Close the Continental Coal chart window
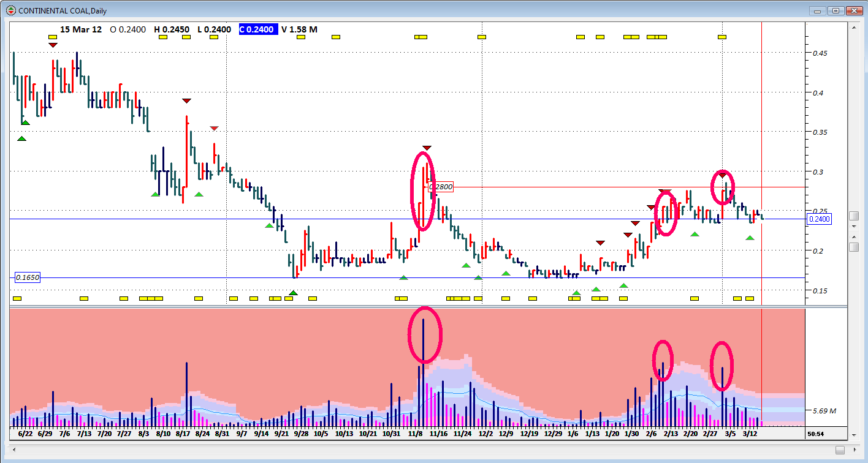The height and width of the screenshot is (463, 868). click(854, 10)
